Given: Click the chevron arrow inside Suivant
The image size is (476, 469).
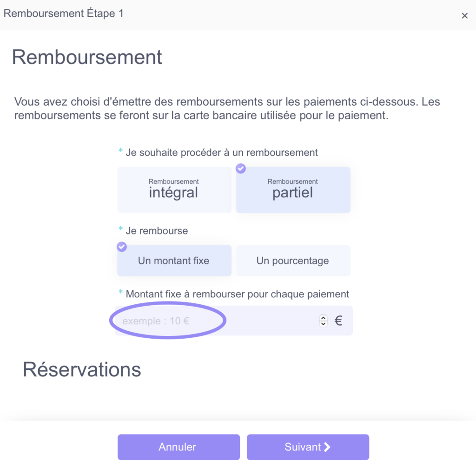Looking at the screenshot, I should click(x=327, y=447).
